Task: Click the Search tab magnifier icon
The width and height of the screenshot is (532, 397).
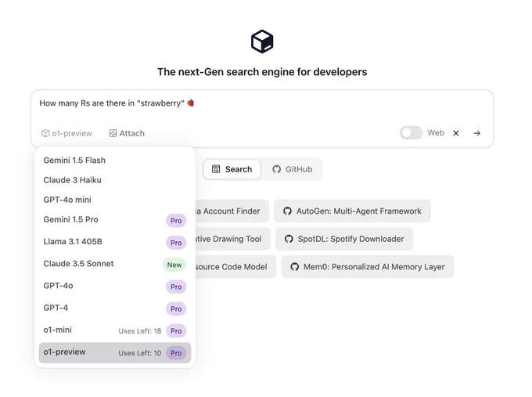Action: (x=216, y=169)
